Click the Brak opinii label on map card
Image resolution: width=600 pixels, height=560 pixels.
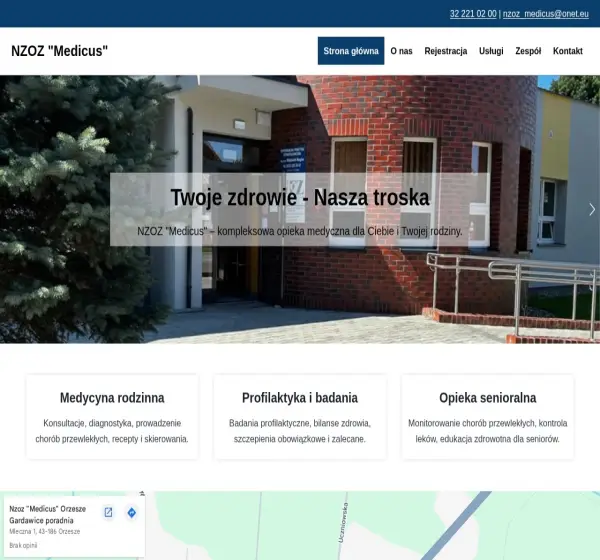point(23,545)
